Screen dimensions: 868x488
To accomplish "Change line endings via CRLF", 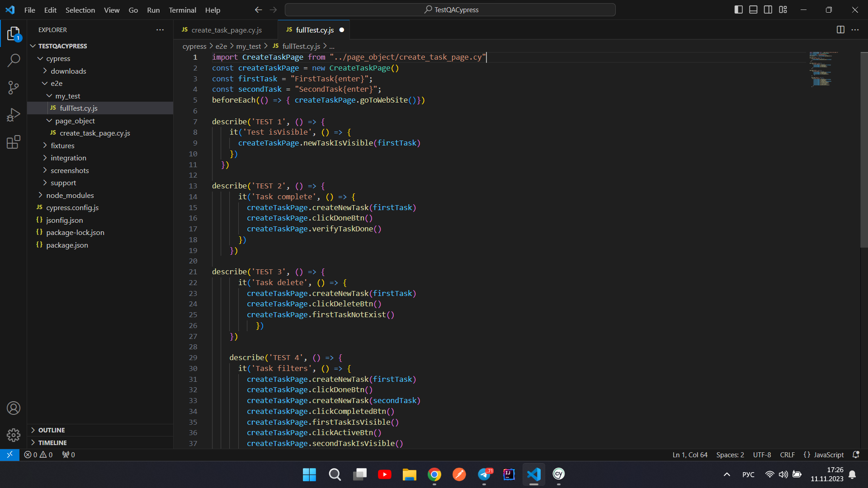I will click(x=787, y=455).
